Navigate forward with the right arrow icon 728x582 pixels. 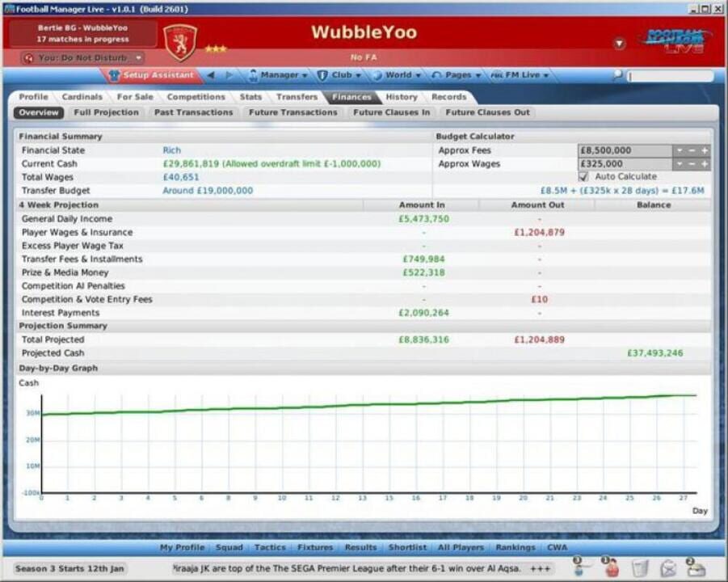click(229, 74)
